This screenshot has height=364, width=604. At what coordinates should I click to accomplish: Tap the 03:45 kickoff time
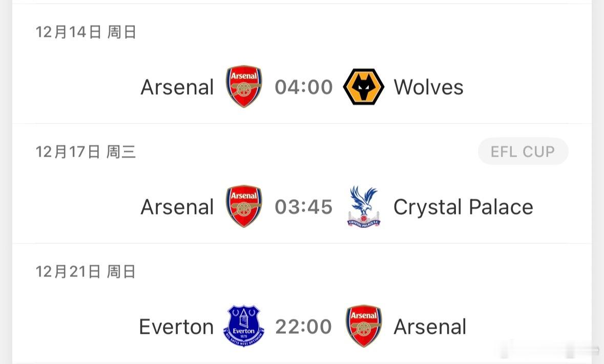tap(304, 207)
